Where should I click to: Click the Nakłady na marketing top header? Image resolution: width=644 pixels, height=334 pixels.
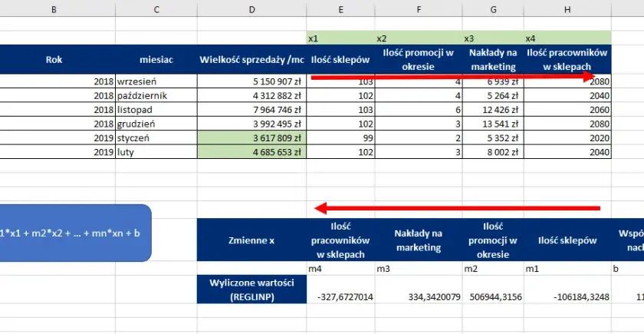493,60
